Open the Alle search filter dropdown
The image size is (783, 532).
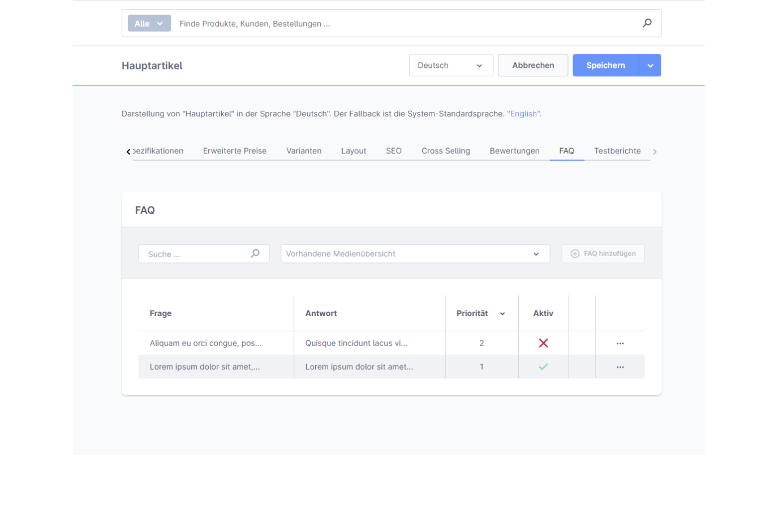click(x=149, y=23)
